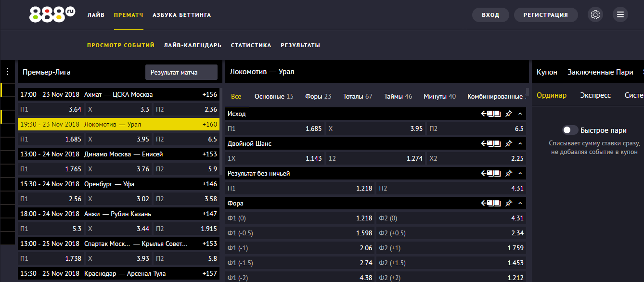
Task: Click +156 more markets for Ахмат match
Action: coord(210,95)
